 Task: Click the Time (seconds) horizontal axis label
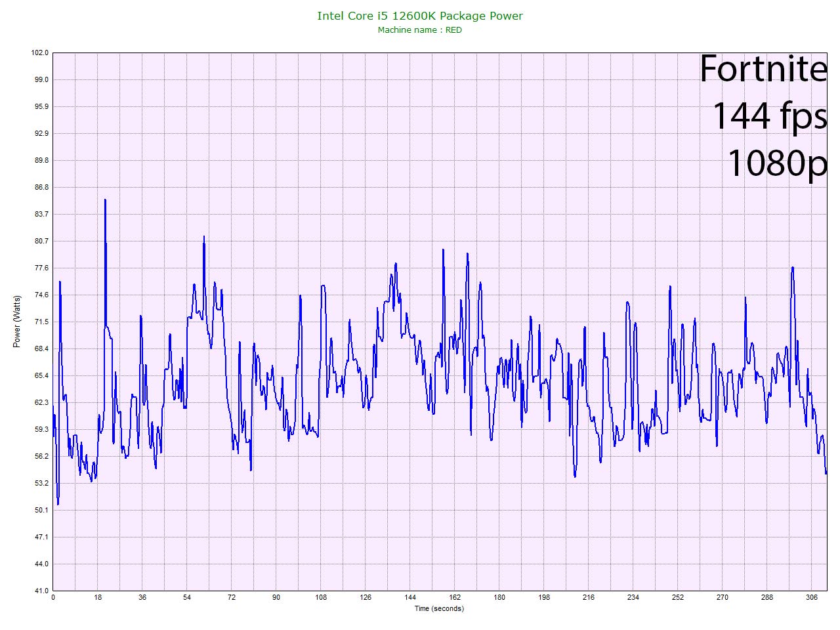439,608
